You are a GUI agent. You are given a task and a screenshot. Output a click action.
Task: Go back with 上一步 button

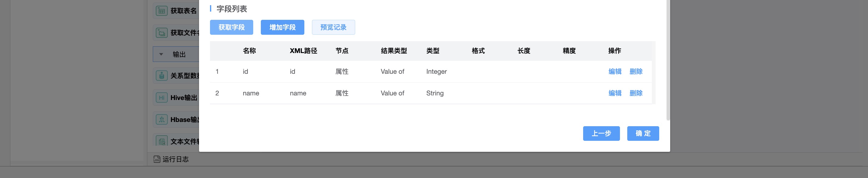tap(601, 133)
